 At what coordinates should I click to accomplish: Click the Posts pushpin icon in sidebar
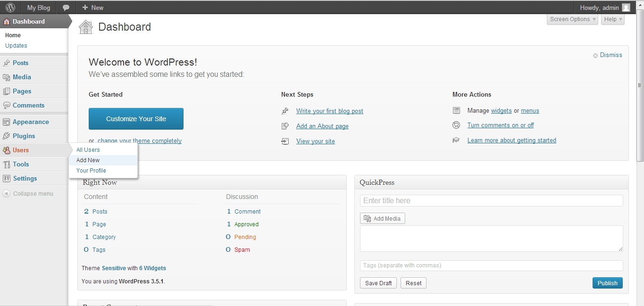coord(7,63)
